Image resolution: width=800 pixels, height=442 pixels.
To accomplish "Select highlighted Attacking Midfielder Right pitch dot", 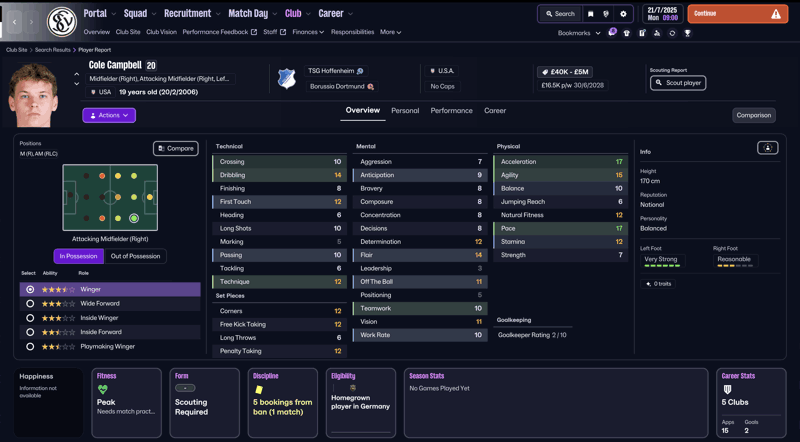I will [x=134, y=218].
